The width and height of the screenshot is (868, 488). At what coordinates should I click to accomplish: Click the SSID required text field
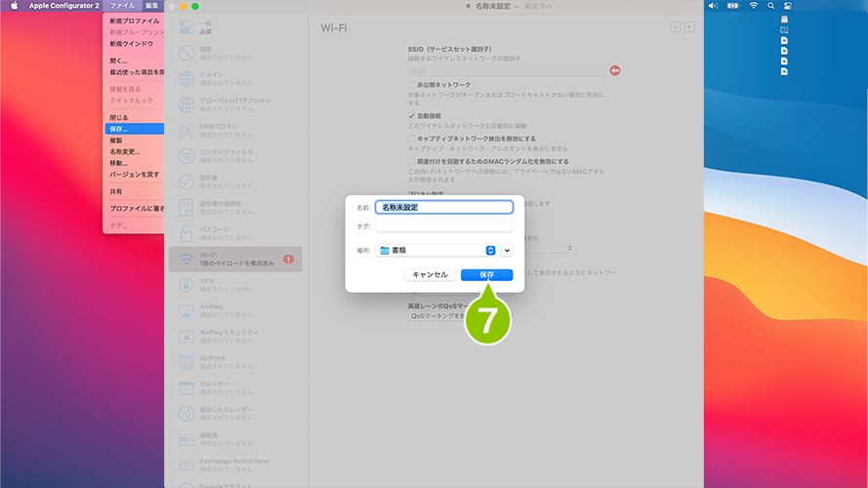tap(507, 71)
